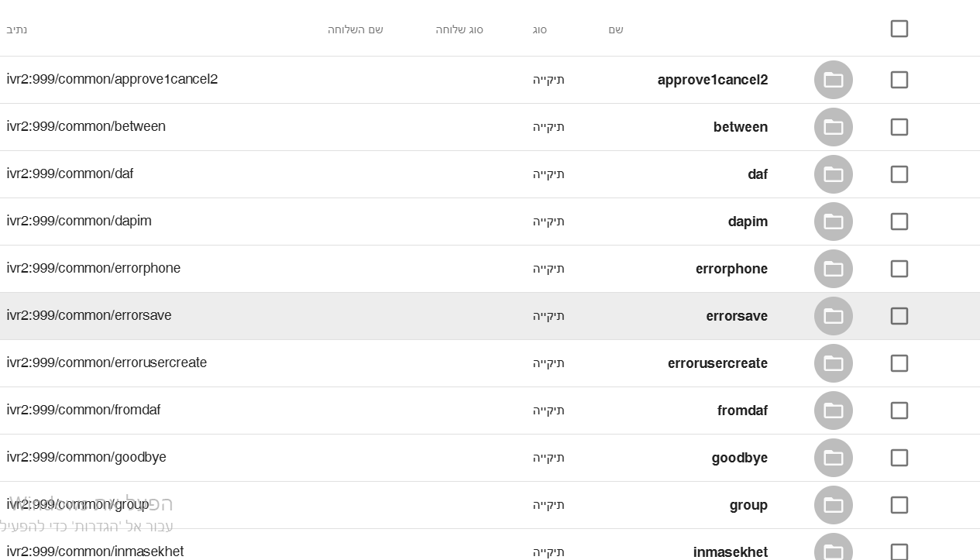Click the נתיב column header
The image size is (980, 560).
pyautogui.click(x=17, y=29)
